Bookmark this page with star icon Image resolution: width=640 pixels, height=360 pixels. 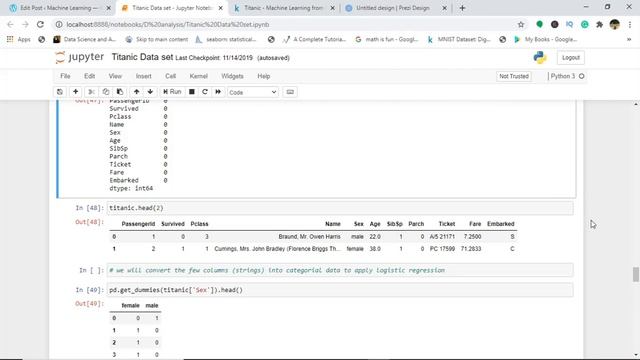[x=521, y=24]
